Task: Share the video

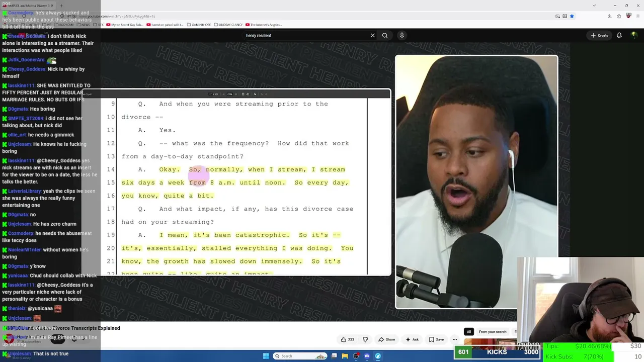Action: click(386, 339)
